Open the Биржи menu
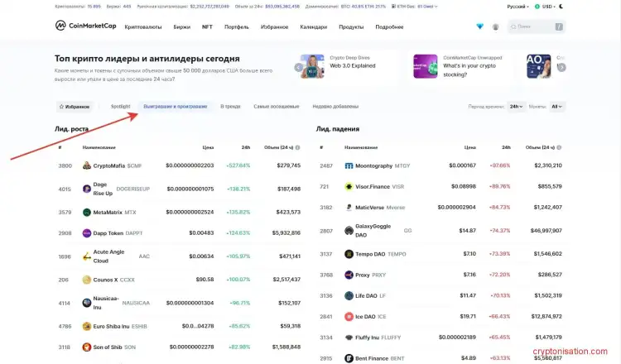Screen dimensions: 621x364 (182, 27)
